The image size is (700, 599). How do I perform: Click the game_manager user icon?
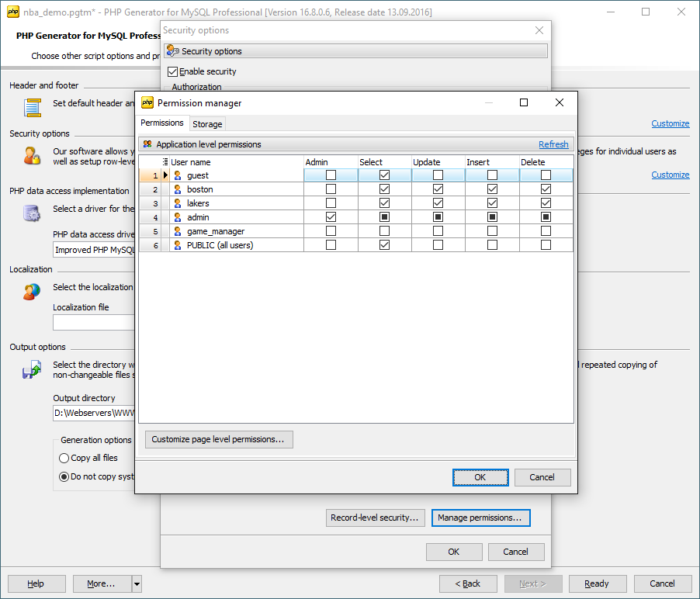pyautogui.click(x=178, y=231)
